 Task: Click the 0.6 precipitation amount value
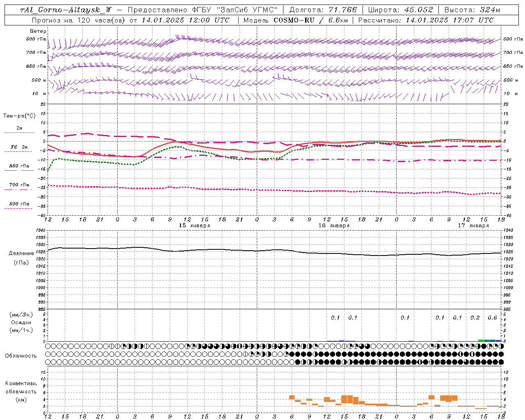coord(492,317)
